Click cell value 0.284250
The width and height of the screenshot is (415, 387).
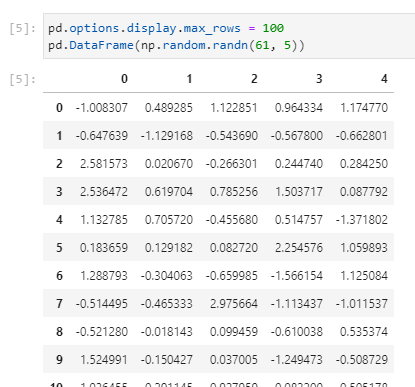(364, 164)
